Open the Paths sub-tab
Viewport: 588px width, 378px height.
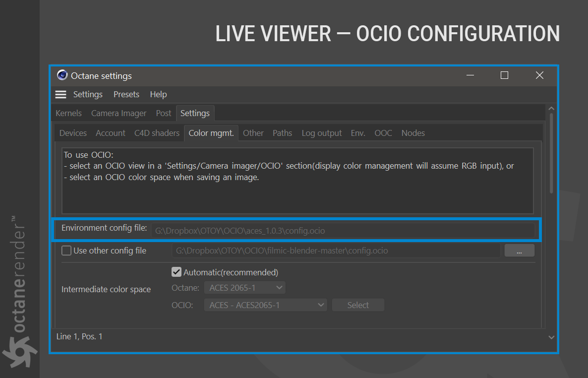tap(283, 133)
